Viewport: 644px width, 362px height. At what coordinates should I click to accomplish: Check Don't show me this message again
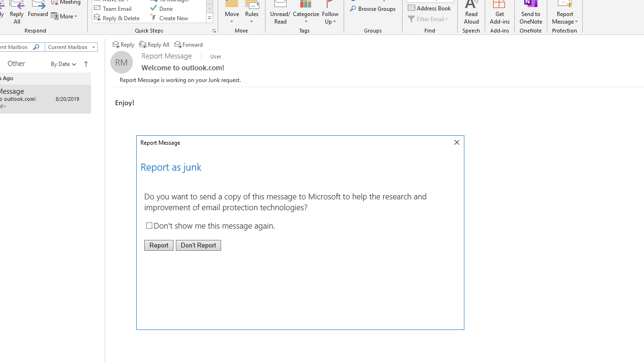[149, 226]
